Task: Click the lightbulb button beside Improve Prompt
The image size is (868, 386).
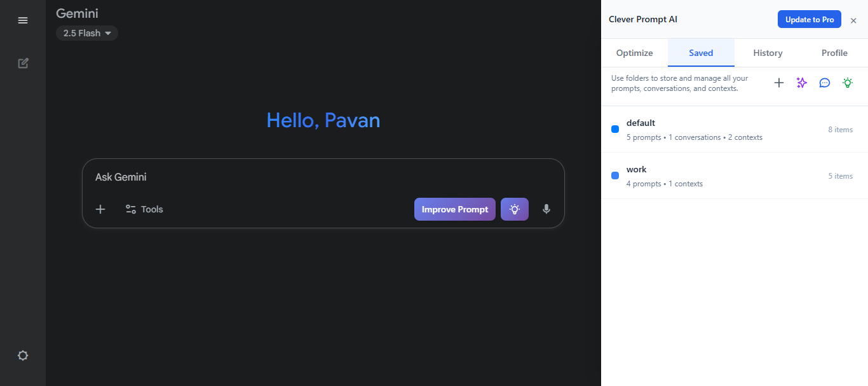Action: click(x=515, y=209)
